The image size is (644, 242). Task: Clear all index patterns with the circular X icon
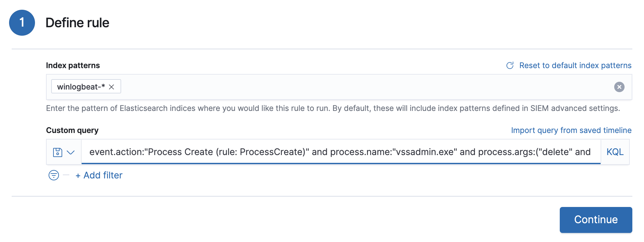(x=619, y=86)
